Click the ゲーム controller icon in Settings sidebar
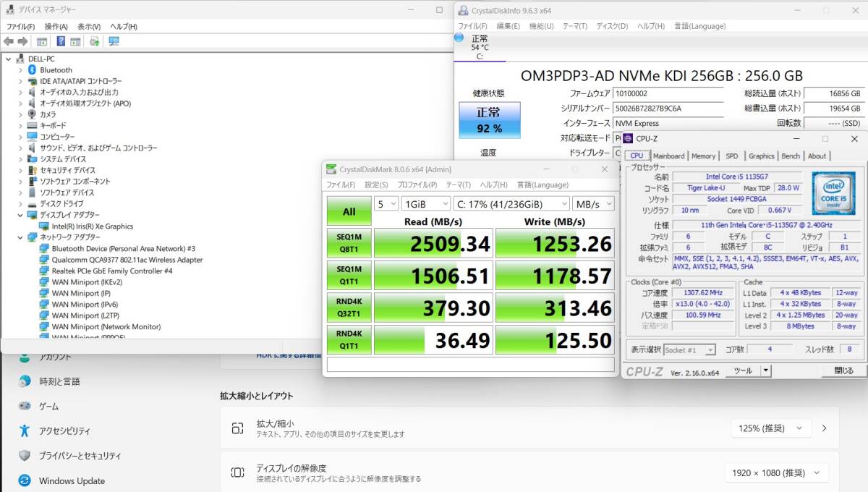This screenshot has height=492, width=868. click(25, 406)
